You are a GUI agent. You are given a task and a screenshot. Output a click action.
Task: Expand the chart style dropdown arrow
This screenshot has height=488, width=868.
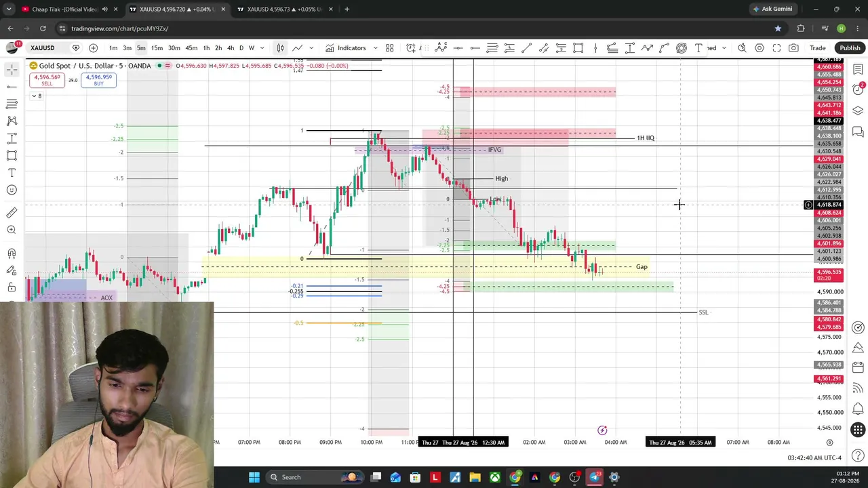pos(311,48)
